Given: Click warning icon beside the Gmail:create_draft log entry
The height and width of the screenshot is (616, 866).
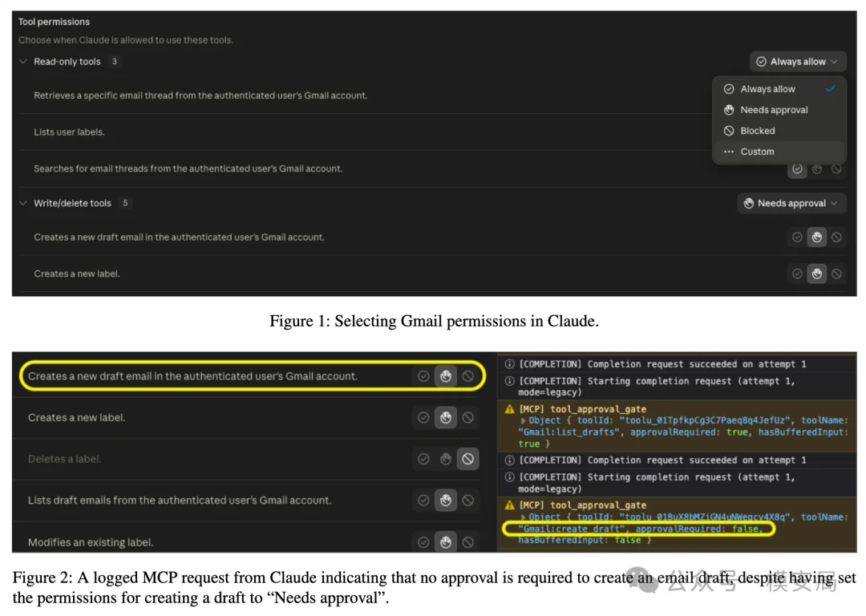Looking at the screenshot, I should coord(510,505).
